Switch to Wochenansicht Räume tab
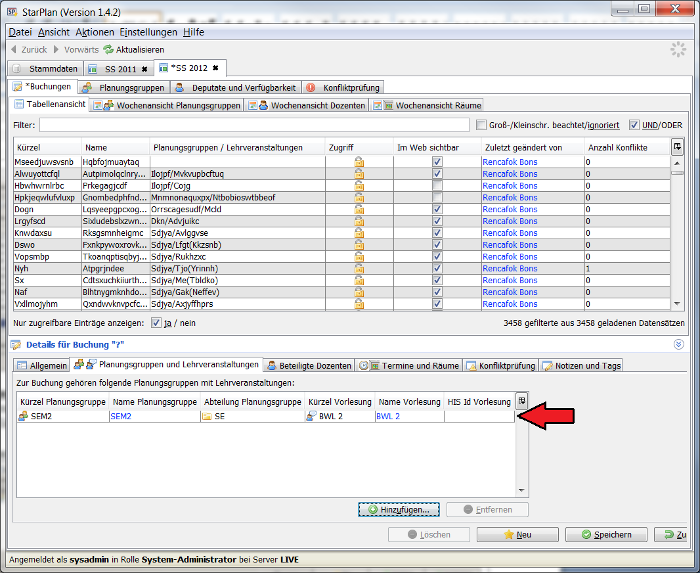Image resolution: width=700 pixels, height=573 pixels. pos(428,106)
